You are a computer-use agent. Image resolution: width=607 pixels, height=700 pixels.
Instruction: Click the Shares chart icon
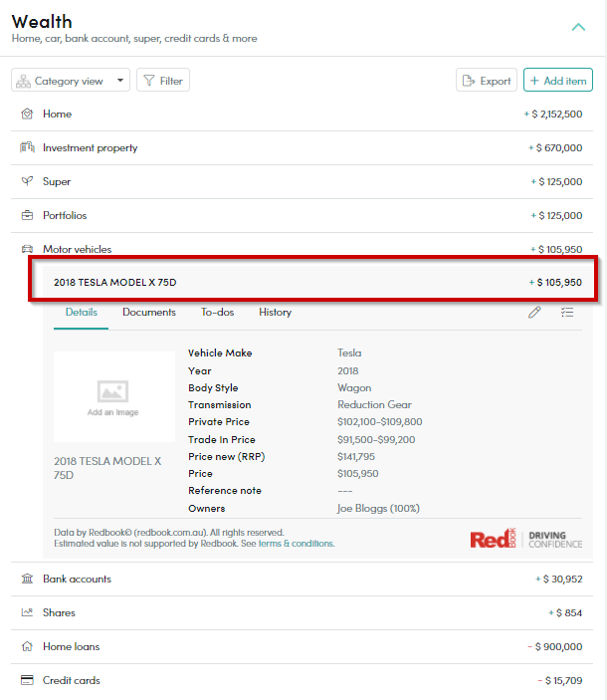point(27,612)
